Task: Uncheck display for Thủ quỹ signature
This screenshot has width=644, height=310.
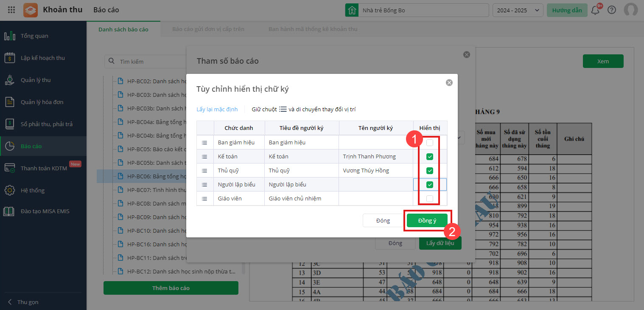Action: pos(430,171)
